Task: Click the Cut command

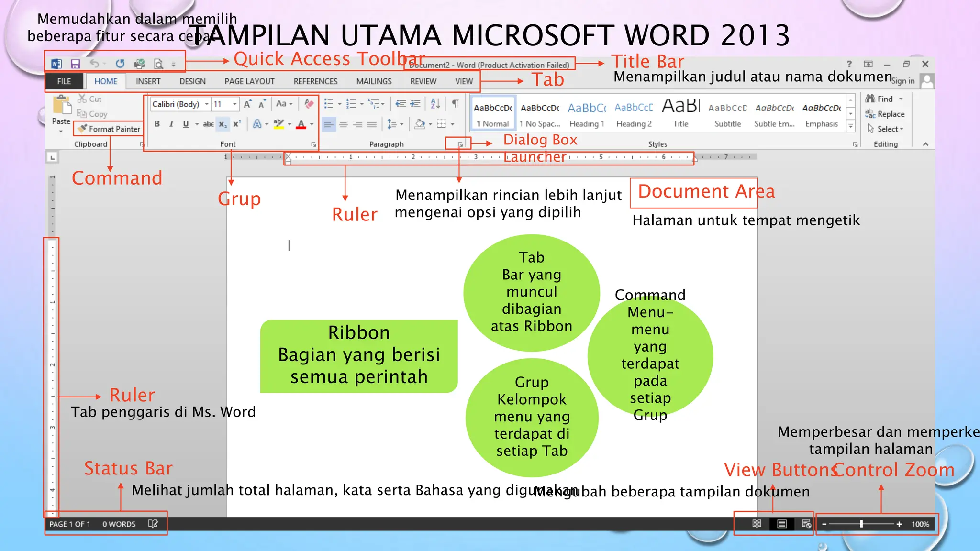Action: pos(90,99)
